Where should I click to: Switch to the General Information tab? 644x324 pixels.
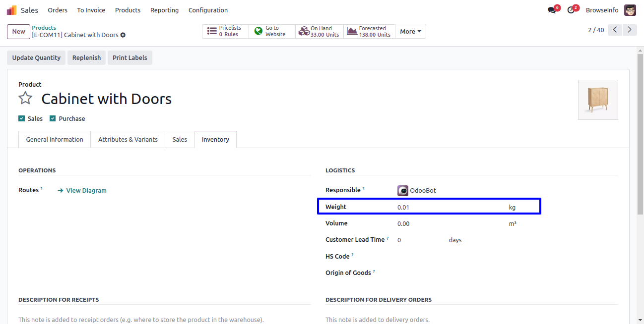55,140
